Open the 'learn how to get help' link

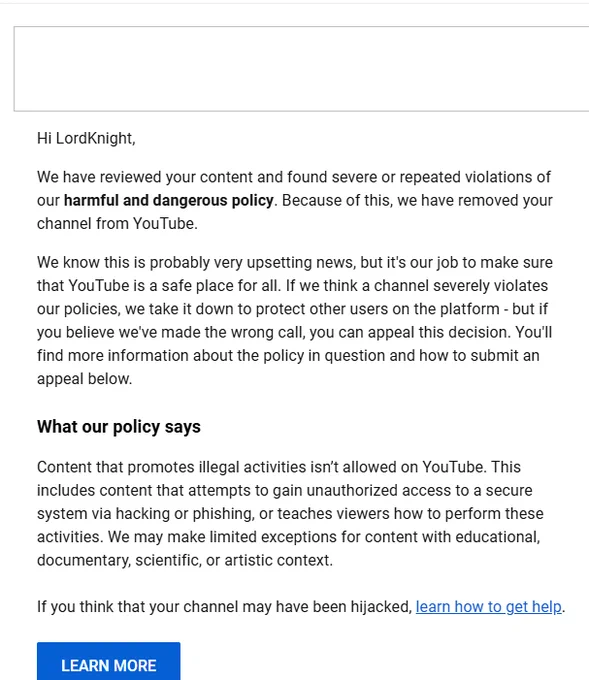coord(488,606)
